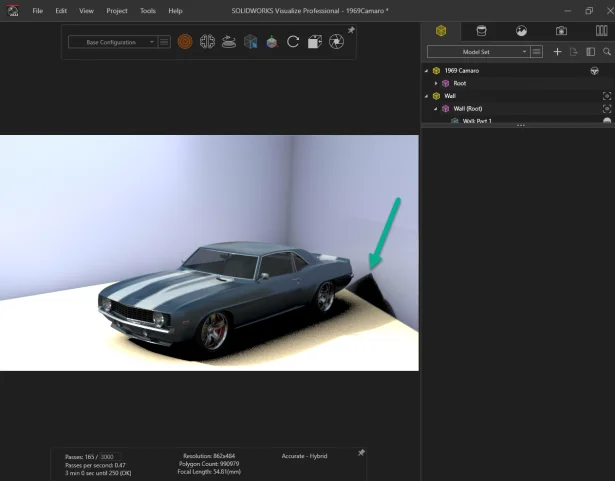Click the search magnifier in model panel

click(606, 51)
